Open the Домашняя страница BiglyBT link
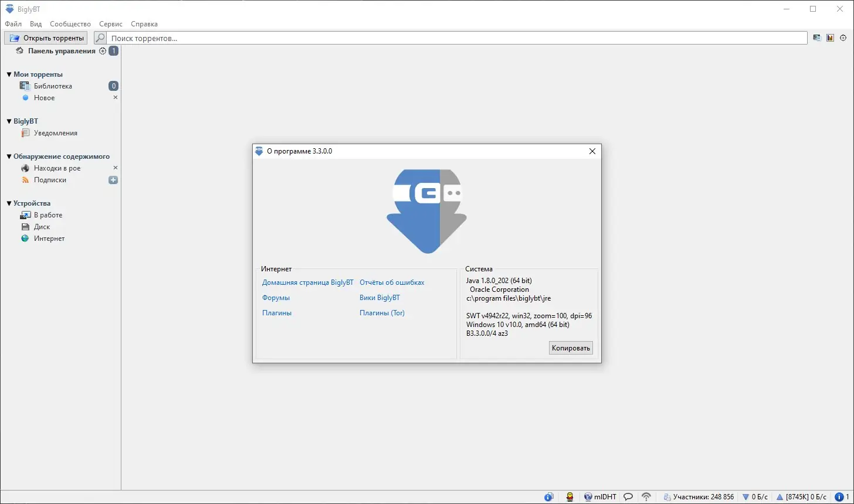The width and height of the screenshot is (854, 504). pyautogui.click(x=308, y=282)
